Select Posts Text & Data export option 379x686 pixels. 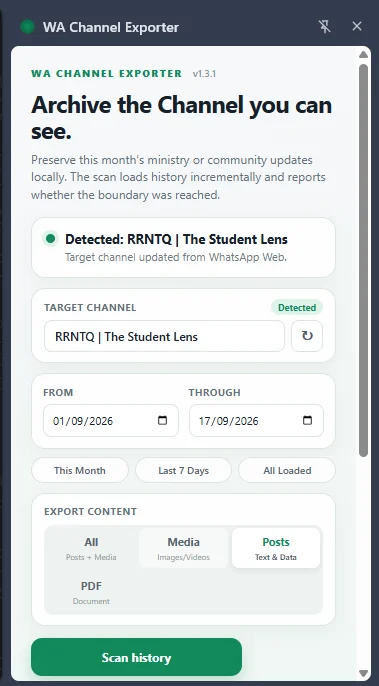[x=276, y=548]
